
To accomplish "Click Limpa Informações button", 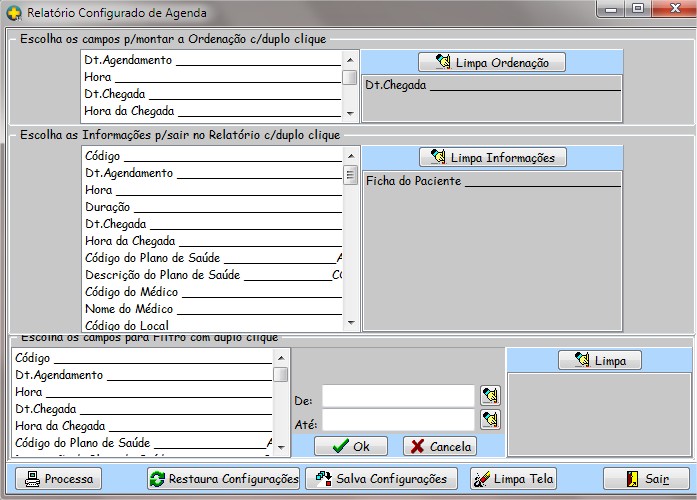I will coord(493,157).
